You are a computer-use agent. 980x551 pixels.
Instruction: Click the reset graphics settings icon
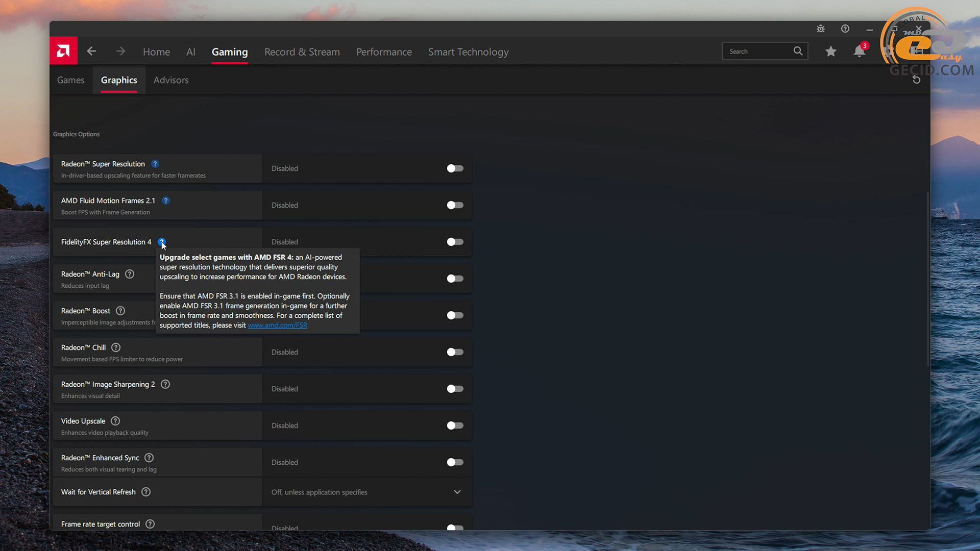coord(916,80)
